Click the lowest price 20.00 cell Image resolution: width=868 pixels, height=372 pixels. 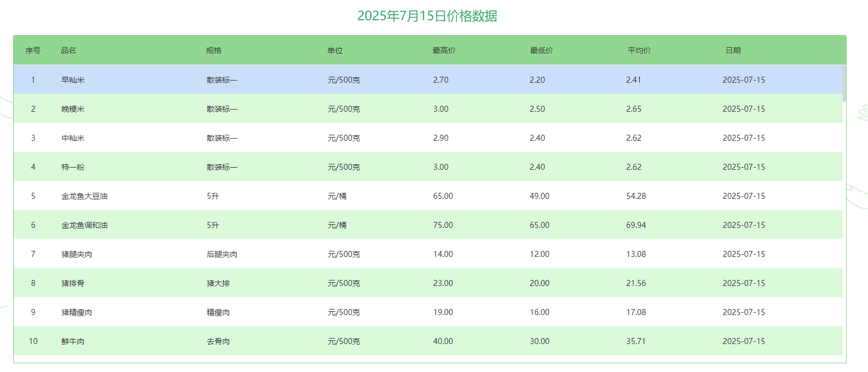[540, 283]
